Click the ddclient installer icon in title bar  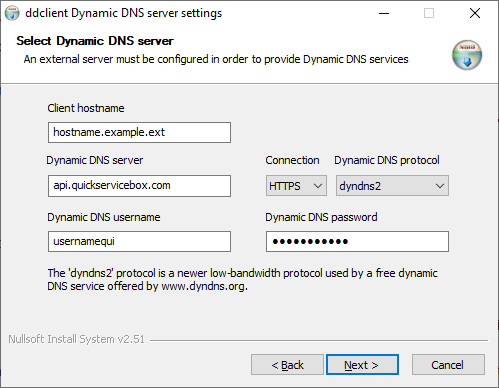[12, 13]
